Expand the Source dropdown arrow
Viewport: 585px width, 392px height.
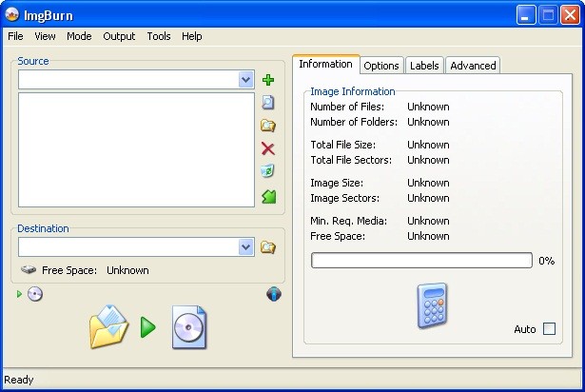pos(245,80)
